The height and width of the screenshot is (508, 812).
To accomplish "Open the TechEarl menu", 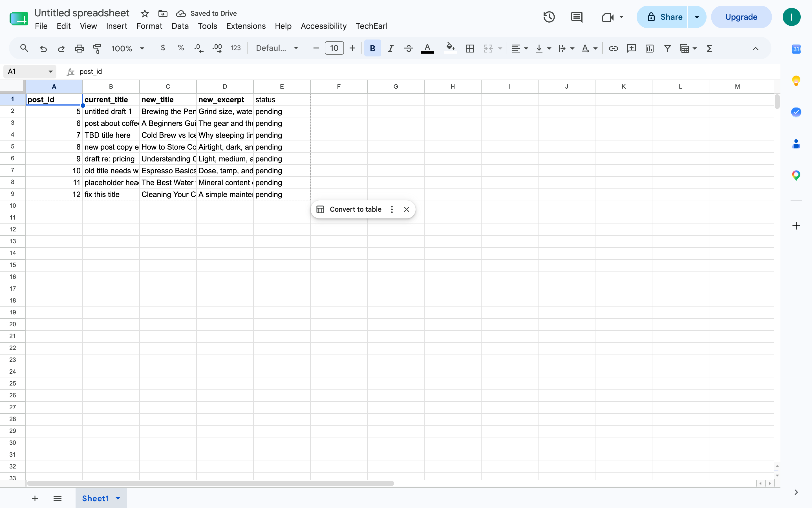I will point(371,26).
